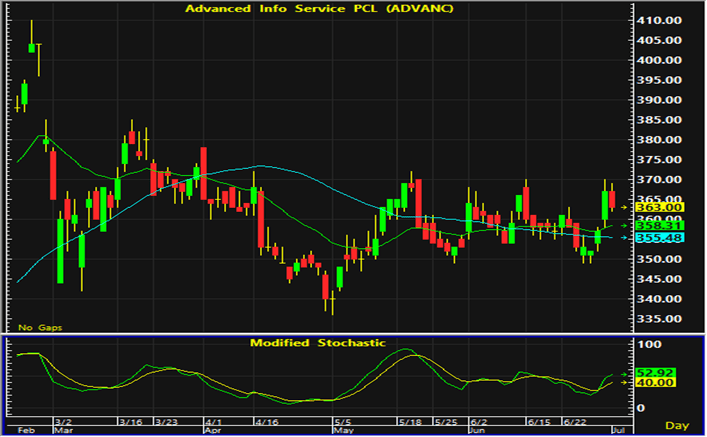Click the 380.00 price axis label
The image size is (707, 437).
click(x=659, y=139)
